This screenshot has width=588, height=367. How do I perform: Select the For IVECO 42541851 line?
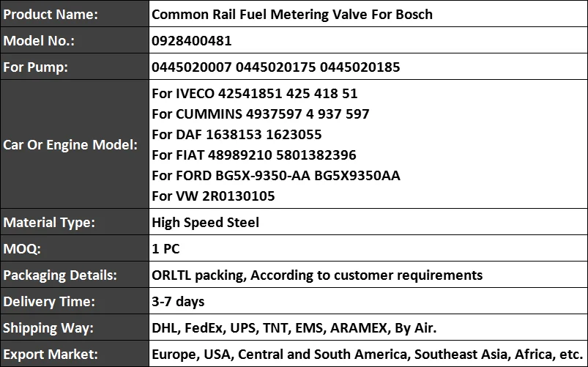254,93
